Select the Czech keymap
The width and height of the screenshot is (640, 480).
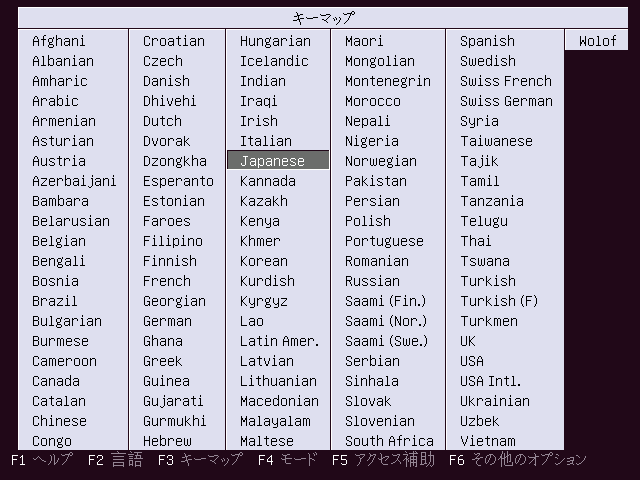point(163,61)
